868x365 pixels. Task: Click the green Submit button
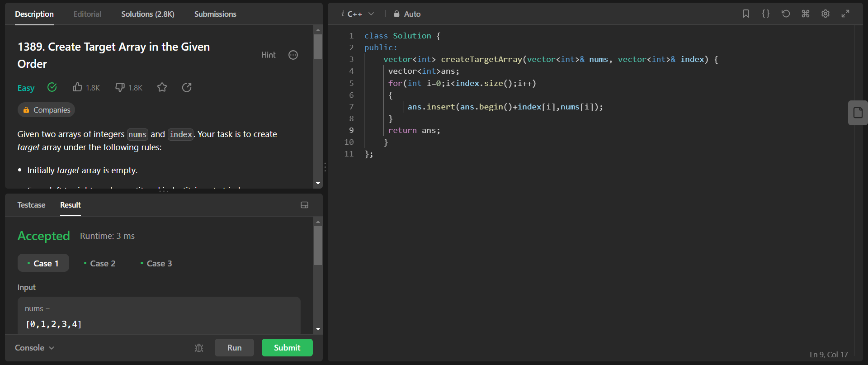[287, 347]
